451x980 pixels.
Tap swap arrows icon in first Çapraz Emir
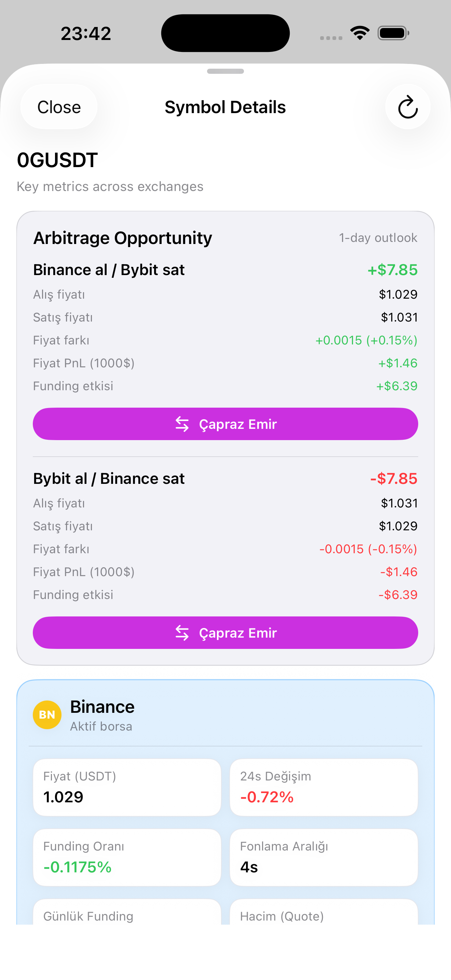182,424
